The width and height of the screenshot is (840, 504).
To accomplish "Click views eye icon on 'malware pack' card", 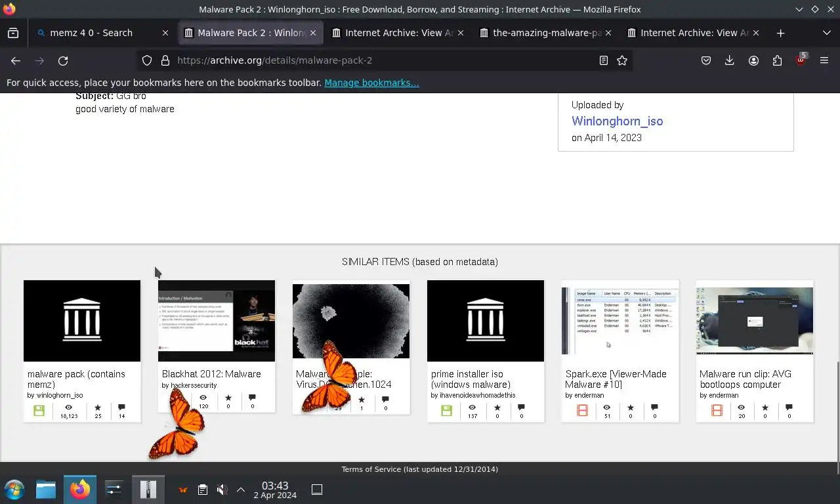I will tap(68, 408).
